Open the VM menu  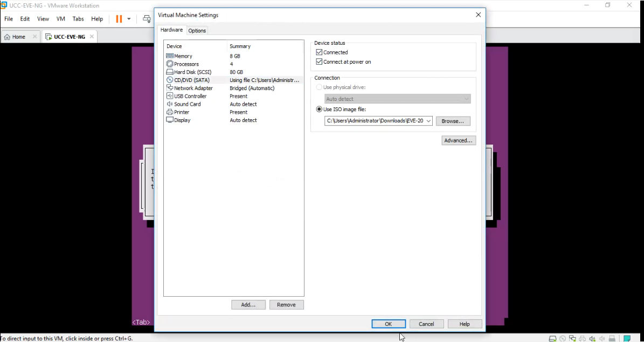coord(61,19)
